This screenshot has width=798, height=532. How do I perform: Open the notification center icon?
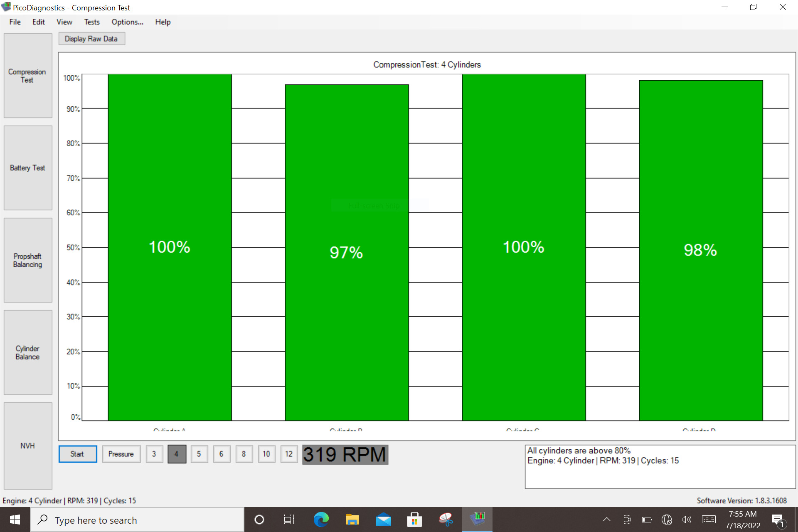[778, 520]
